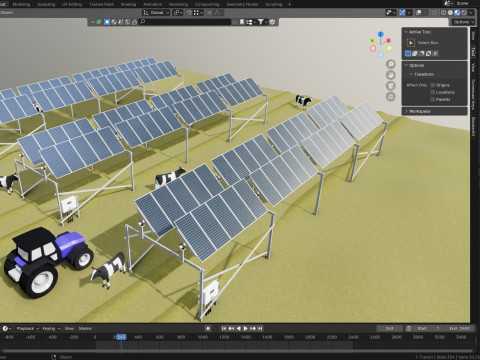Click the green Y axis gizmo handle

pos(373,41)
